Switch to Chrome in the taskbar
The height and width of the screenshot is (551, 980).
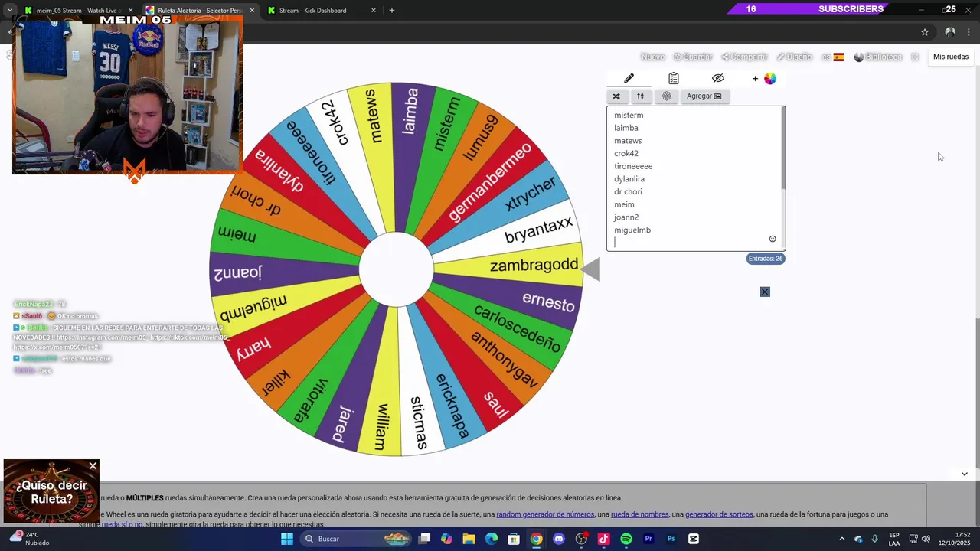[x=537, y=539]
